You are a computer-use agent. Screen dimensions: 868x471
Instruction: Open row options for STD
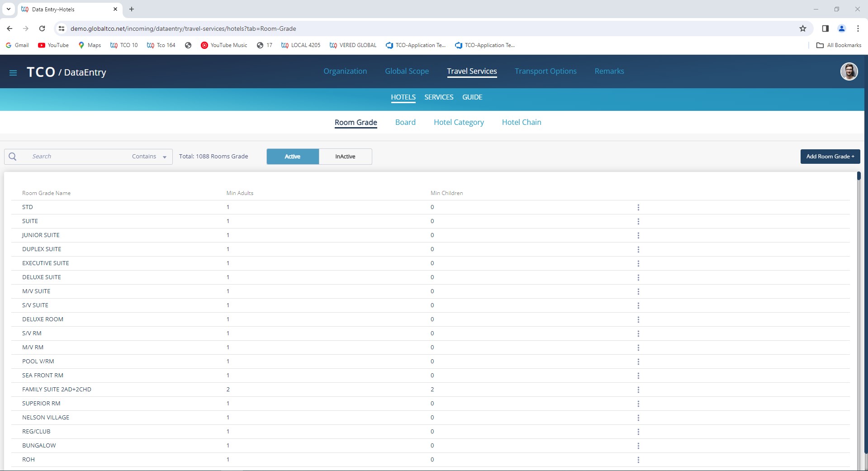638,207
